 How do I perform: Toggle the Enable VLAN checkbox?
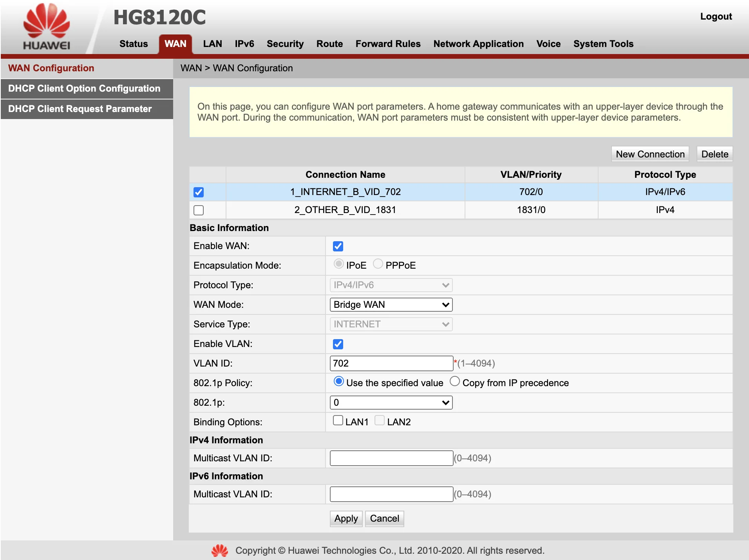click(338, 344)
